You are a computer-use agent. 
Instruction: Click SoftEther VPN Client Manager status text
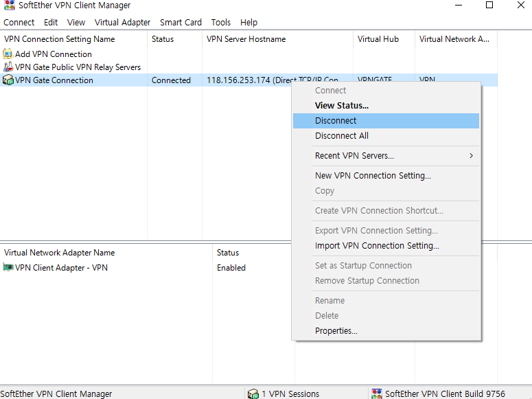[x=56, y=394]
